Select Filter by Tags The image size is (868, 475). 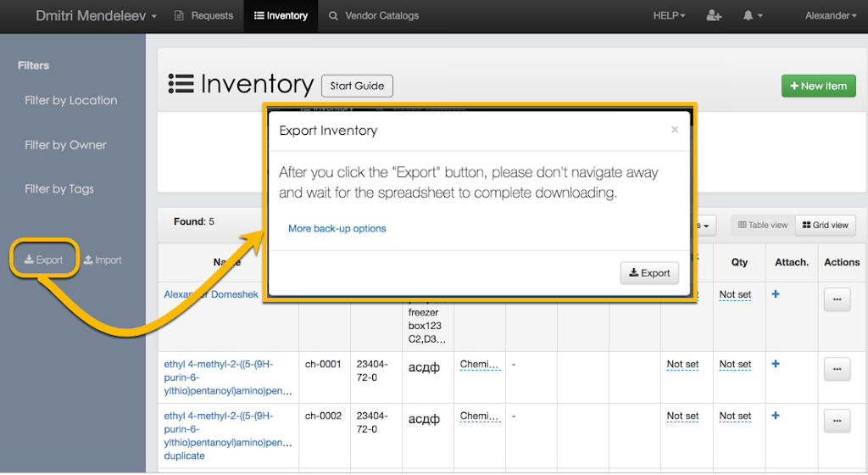pyautogui.click(x=59, y=189)
